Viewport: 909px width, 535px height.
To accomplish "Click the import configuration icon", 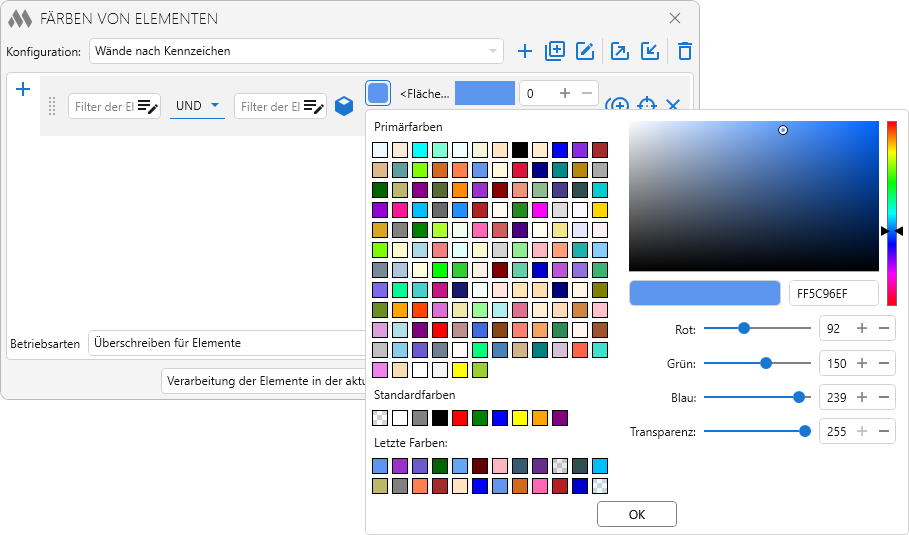I will (x=650, y=51).
